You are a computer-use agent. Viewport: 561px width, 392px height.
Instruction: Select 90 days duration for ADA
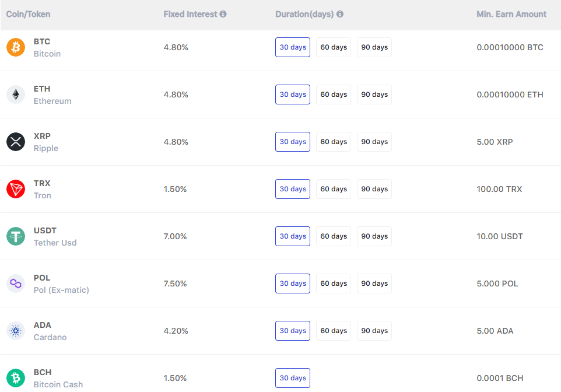coord(374,331)
